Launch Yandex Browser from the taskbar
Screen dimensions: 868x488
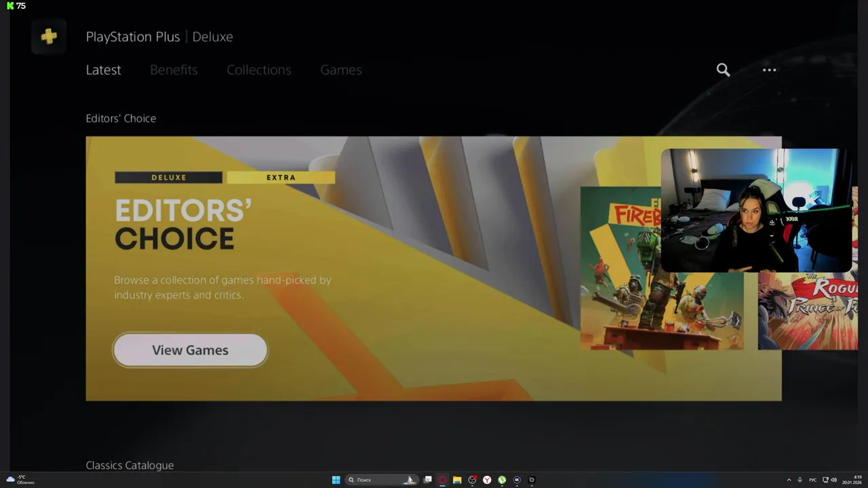(487, 480)
